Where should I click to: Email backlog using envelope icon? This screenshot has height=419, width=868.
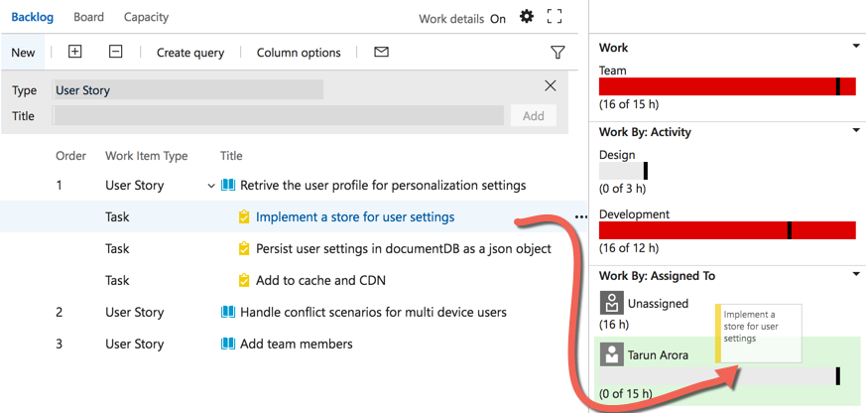coord(381,52)
